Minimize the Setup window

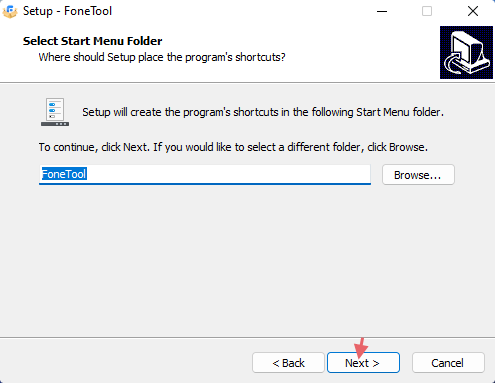tap(382, 11)
